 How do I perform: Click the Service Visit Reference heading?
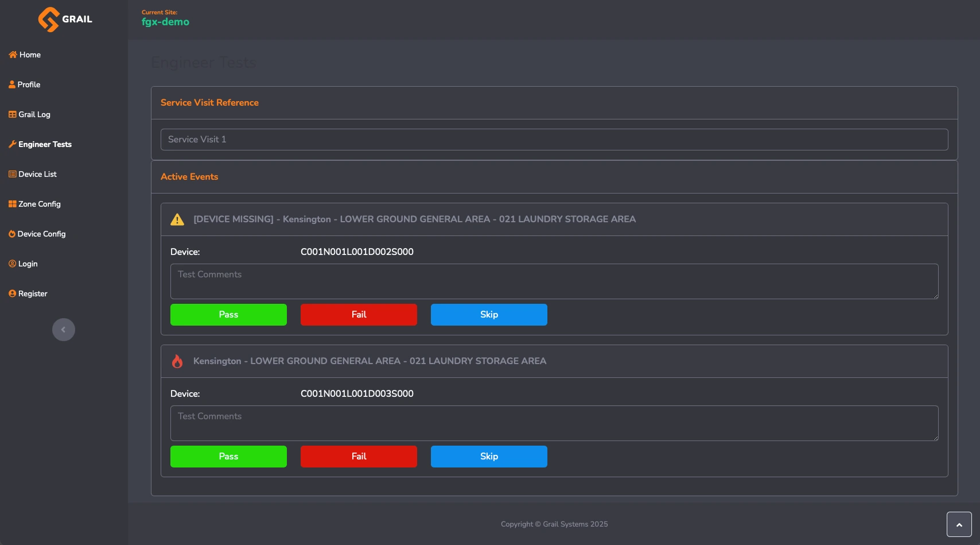coord(209,103)
